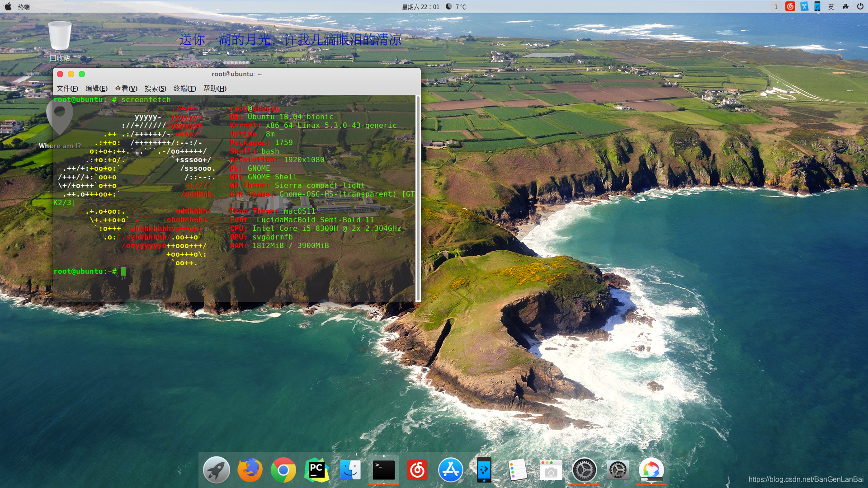Open the Launchpad rocket icon
Viewport: 868px width, 488px height.
pos(217,470)
